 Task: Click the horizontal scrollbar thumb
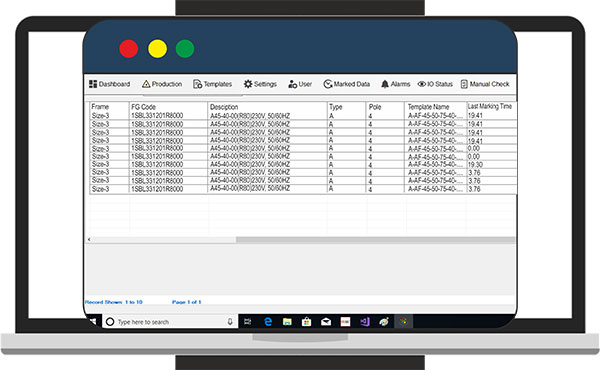click(375, 240)
